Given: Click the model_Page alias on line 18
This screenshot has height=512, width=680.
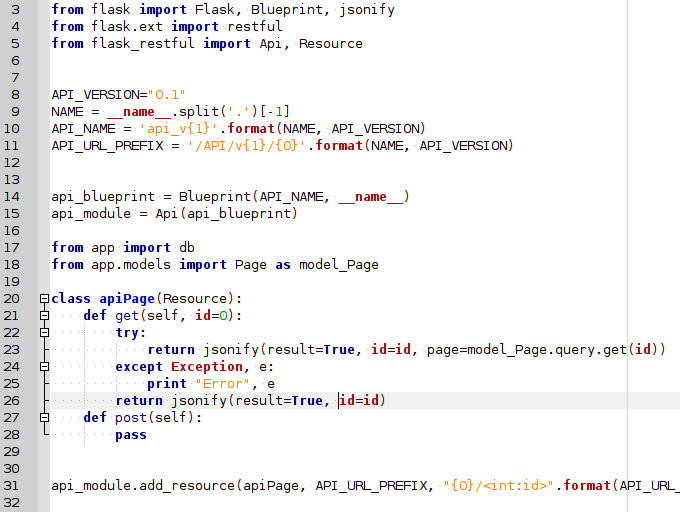Looking at the screenshot, I should coord(338,264).
